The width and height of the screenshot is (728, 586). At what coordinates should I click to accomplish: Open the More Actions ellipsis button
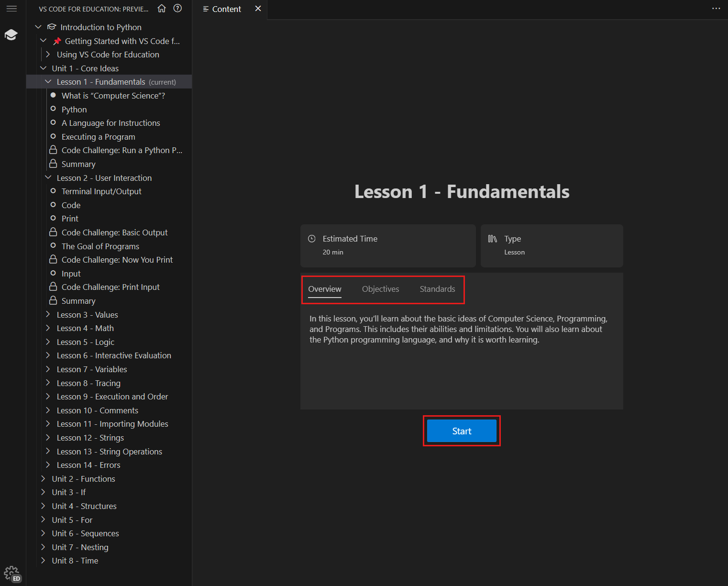pyautogui.click(x=716, y=9)
